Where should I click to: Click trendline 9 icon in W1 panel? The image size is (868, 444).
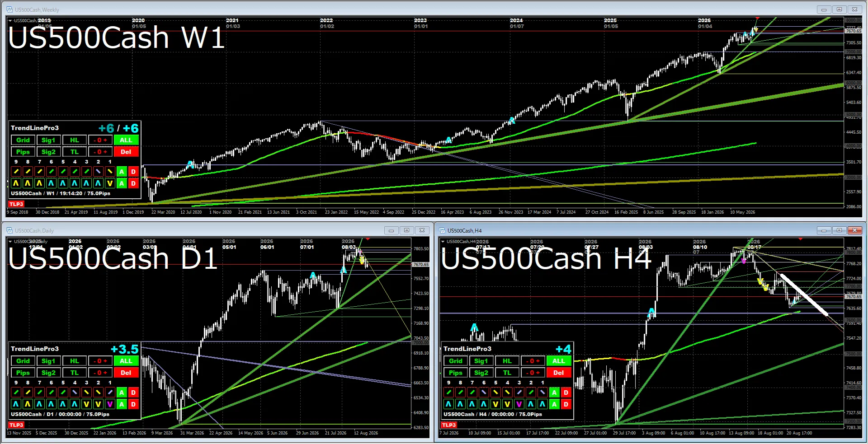click(x=16, y=172)
